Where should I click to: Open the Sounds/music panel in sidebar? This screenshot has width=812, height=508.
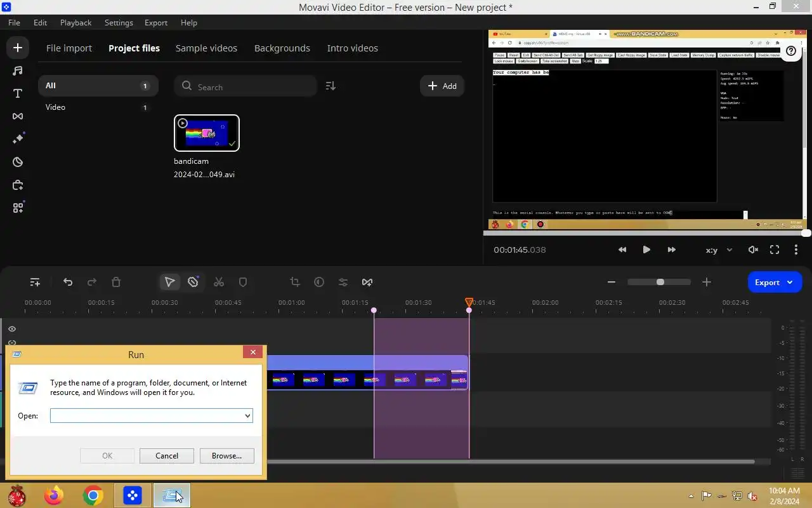tap(18, 70)
